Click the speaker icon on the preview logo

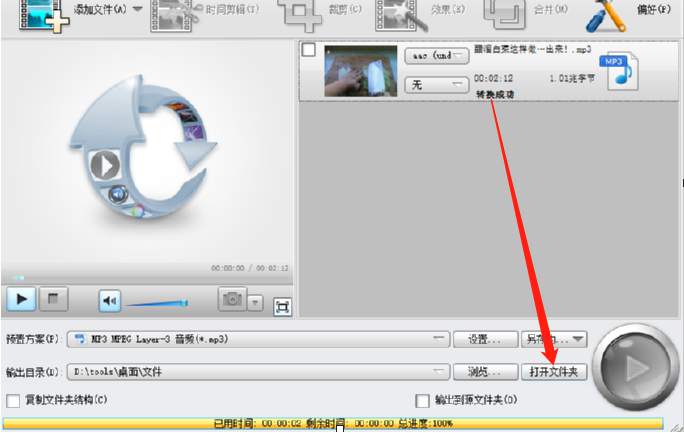tap(118, 194)
